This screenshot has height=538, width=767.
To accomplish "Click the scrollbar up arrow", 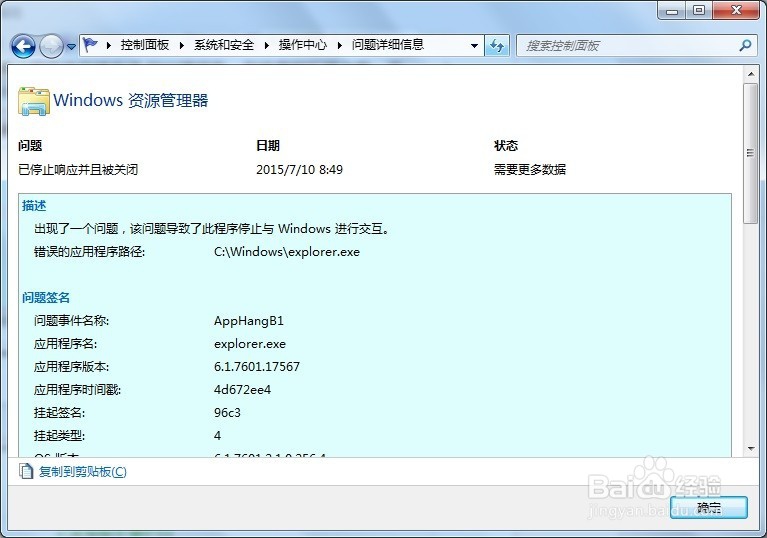I will point(751,74).
